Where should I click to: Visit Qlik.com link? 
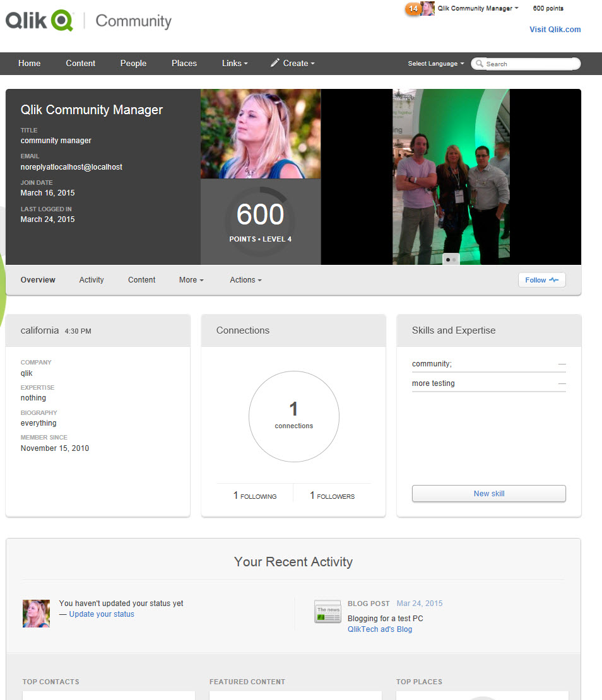pyautogui.click(x=555, y=30)
